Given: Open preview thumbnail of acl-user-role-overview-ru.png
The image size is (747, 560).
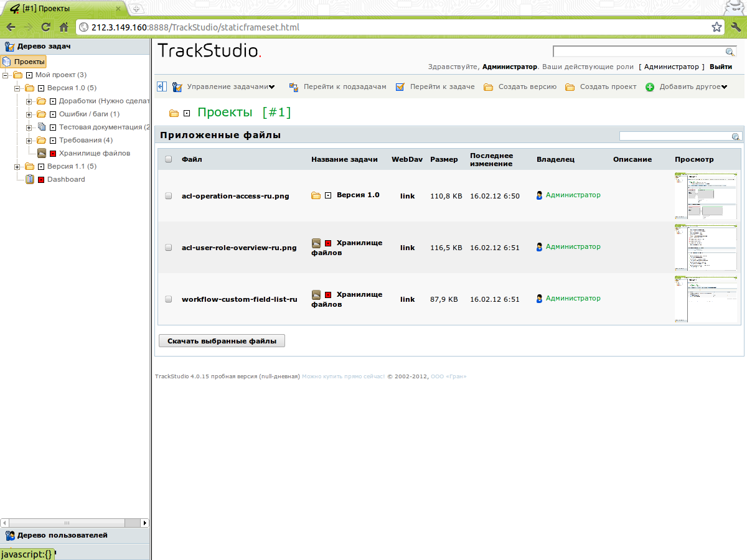Looking at the screenshot, I should (706, 248).
